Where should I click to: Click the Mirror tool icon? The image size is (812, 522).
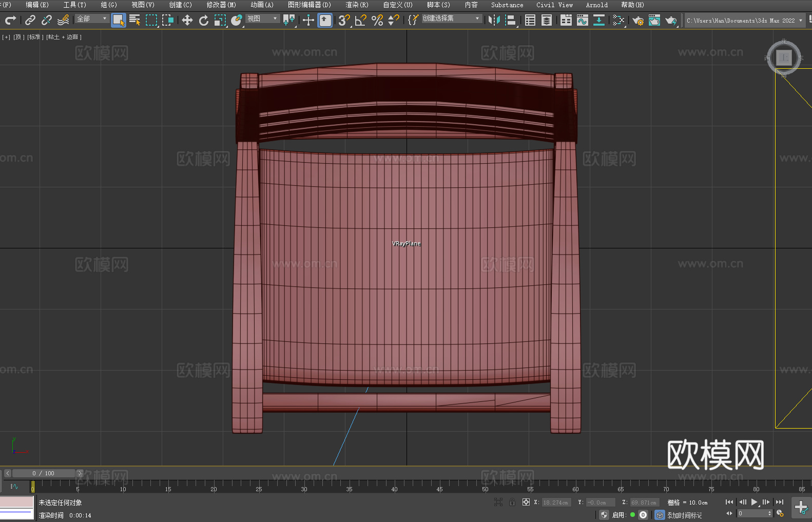pyautogui.click(x=494, y=20)
